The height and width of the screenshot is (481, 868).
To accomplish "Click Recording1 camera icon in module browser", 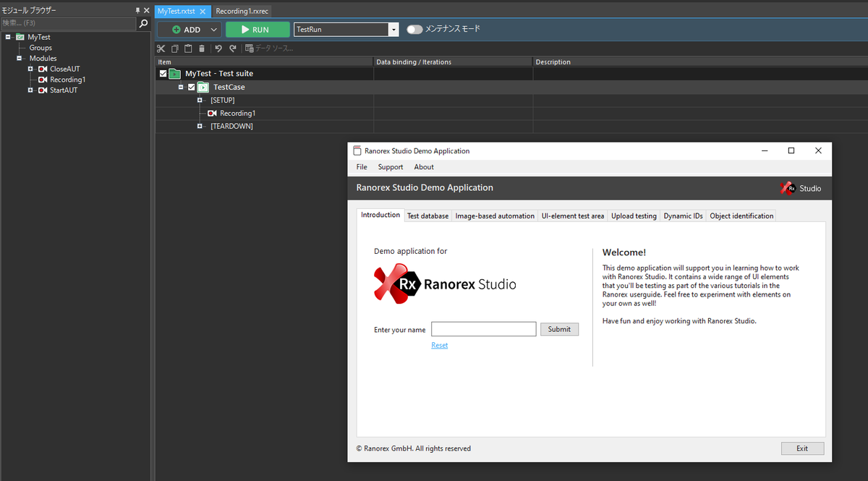I will pyautogui.click(x=43, y=80).
